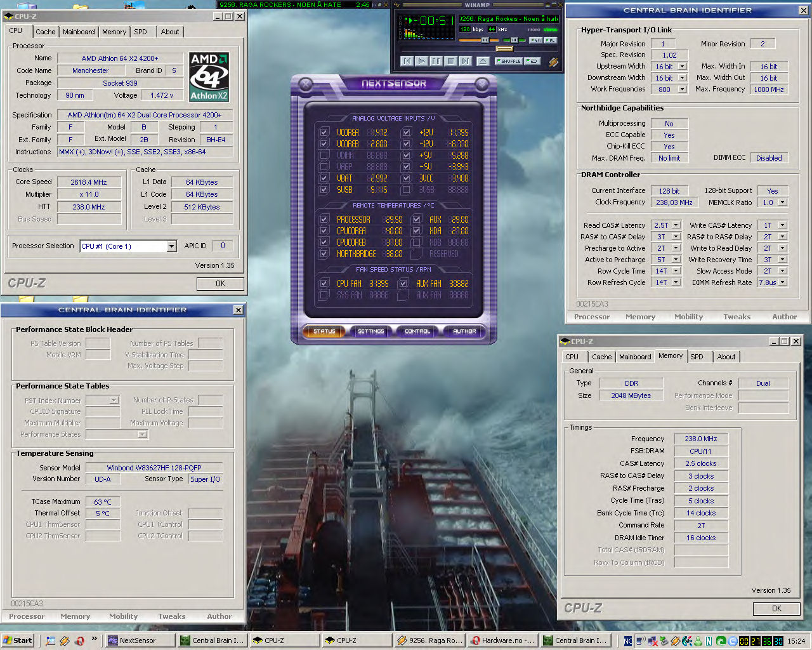
Task: Open Read CAS# Latency dropdown
Action: (676, 225)
